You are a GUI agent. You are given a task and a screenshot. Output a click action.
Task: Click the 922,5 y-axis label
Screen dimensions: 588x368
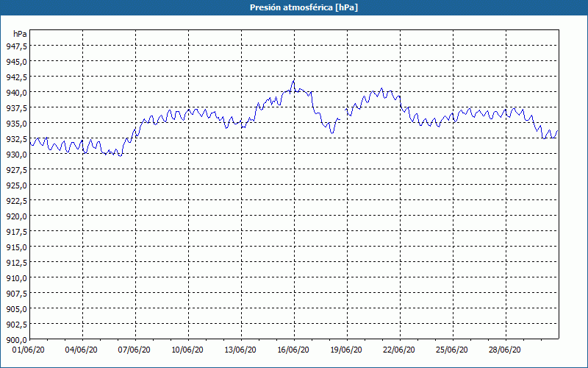click(16, 200)
